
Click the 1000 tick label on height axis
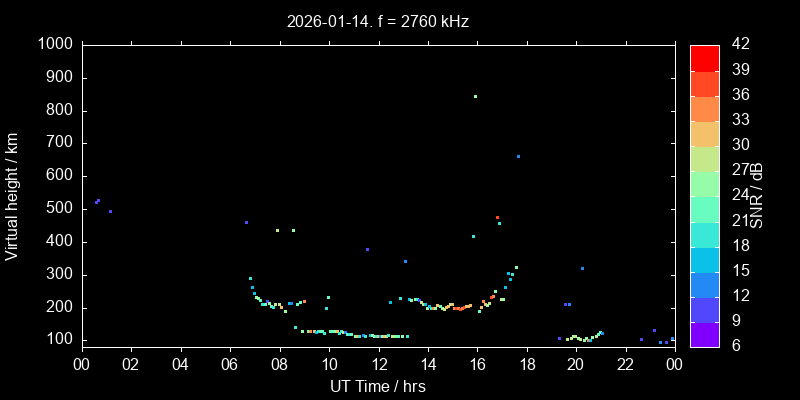click(x=54, y=45)
